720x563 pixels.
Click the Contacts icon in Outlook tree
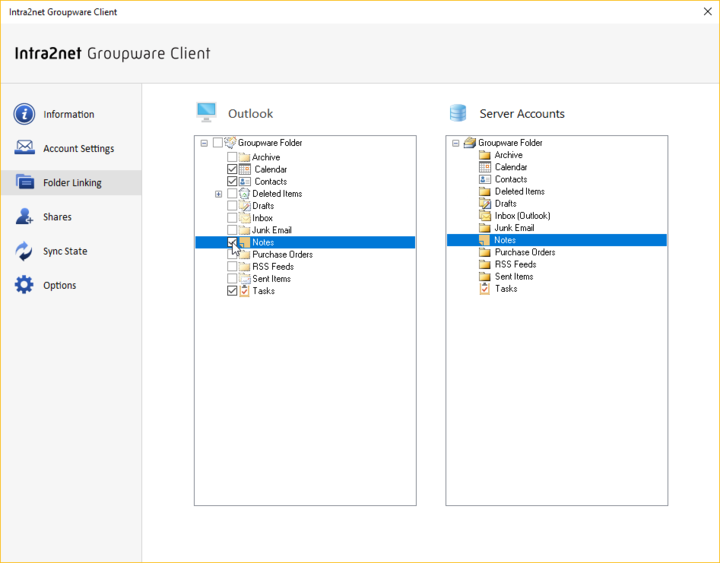pyautogui.click(x=245, y=181)
